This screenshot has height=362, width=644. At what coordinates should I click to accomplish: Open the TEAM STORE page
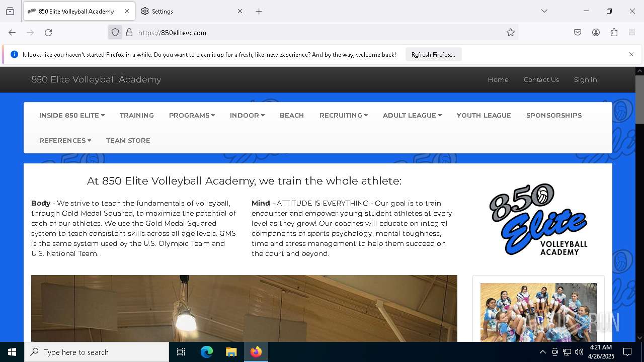point(128,140)
